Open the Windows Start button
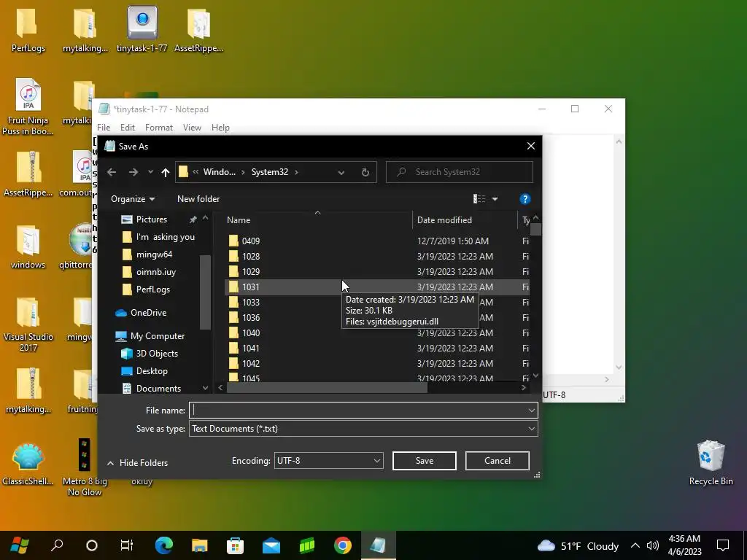Screen dimensions: 747x560 tap(19, 545)
